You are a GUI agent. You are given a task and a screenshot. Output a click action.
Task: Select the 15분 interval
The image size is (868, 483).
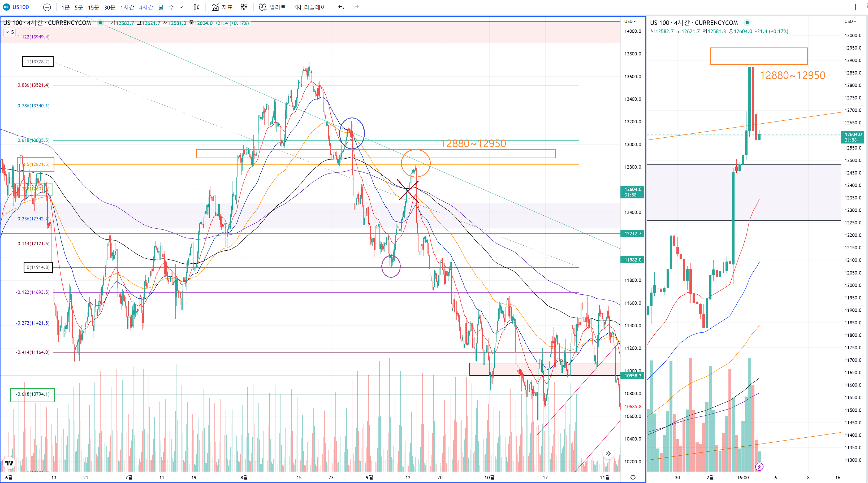point(93,7)
